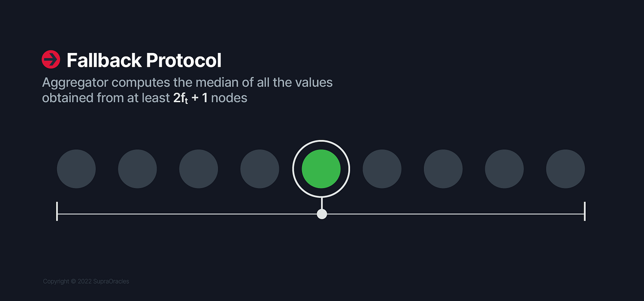This screenshot has height=301, width=644.
Task: Click the last gray node circle on the right
Action: pos(566,169)
